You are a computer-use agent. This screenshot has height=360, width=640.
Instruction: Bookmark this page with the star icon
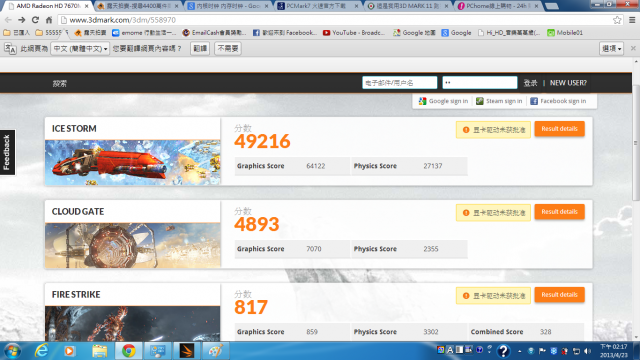pyautogui.click(x=617, y=20)
